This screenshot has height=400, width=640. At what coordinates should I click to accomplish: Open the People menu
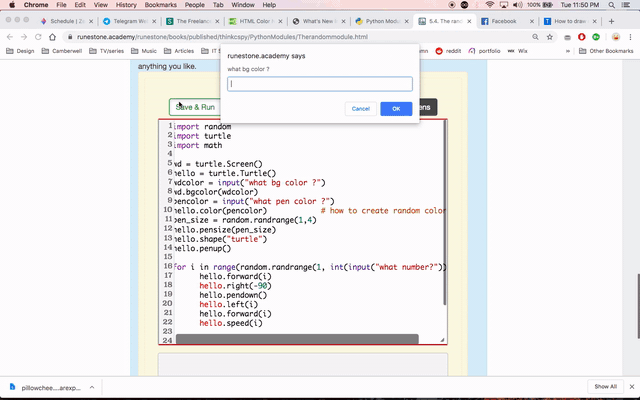tap(194, 5)
